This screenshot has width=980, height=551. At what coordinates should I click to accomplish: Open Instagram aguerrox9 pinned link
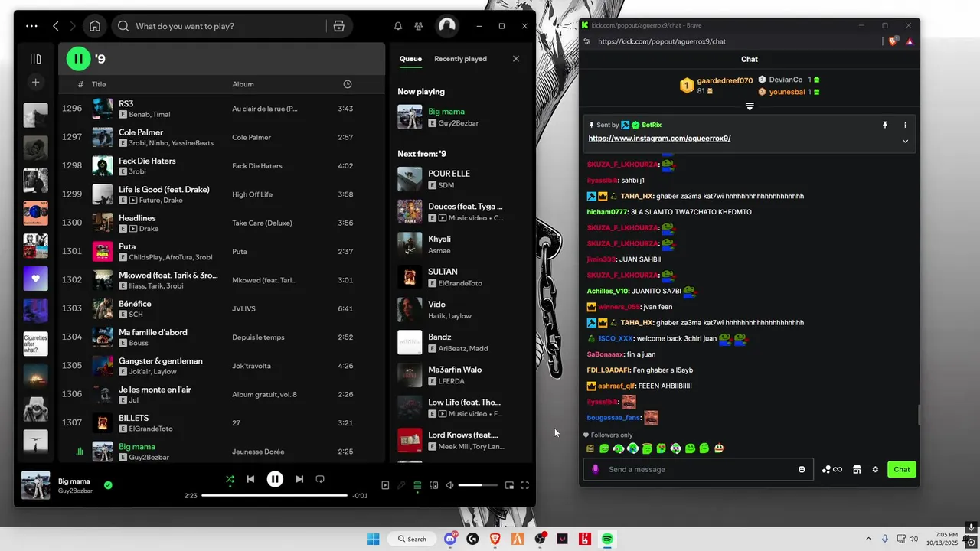[659, 139]
